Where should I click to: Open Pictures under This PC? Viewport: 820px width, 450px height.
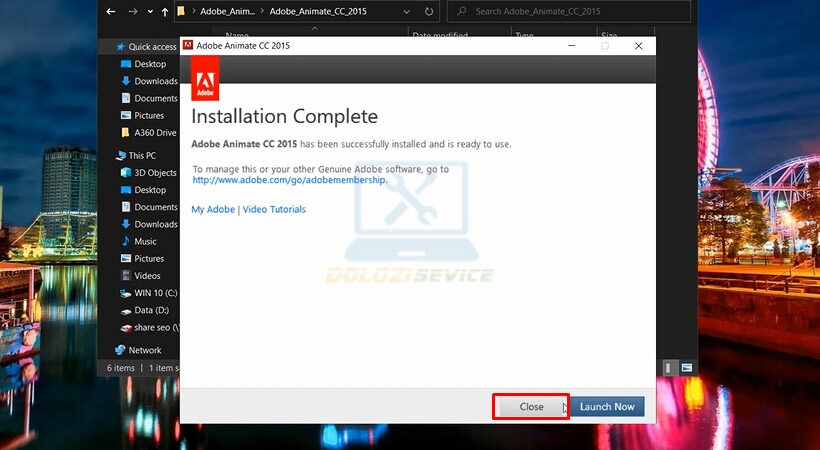tap(142, 259)
